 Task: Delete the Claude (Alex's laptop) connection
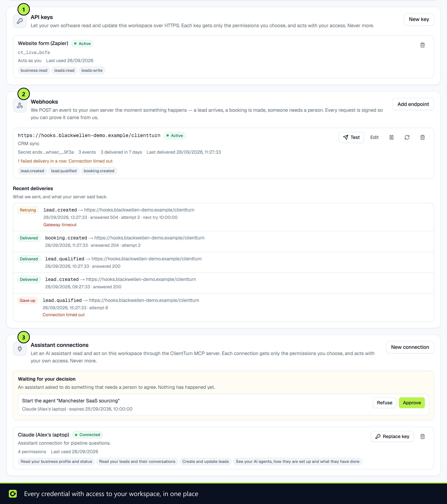(422, 436)
